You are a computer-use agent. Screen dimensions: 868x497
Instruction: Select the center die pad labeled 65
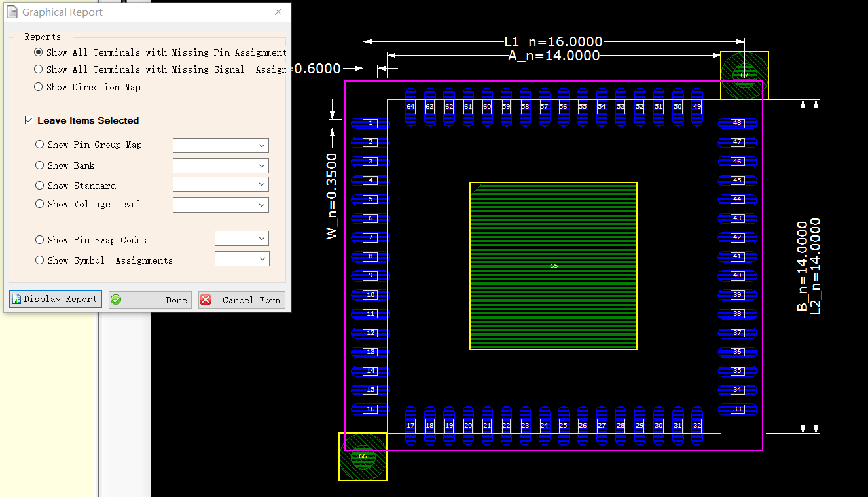[553, 266]
